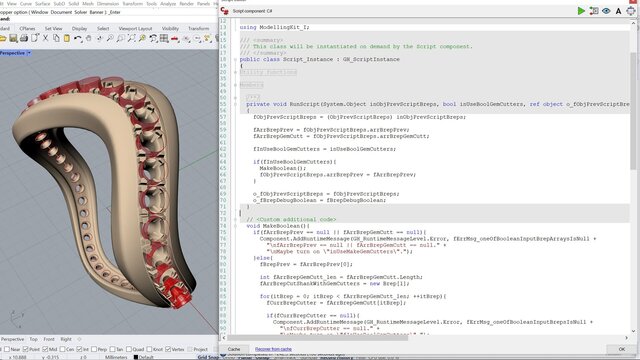Click the font 'A' icon in script editor
The height and width of the screenshot is (360, 640).
coord(618,11)
